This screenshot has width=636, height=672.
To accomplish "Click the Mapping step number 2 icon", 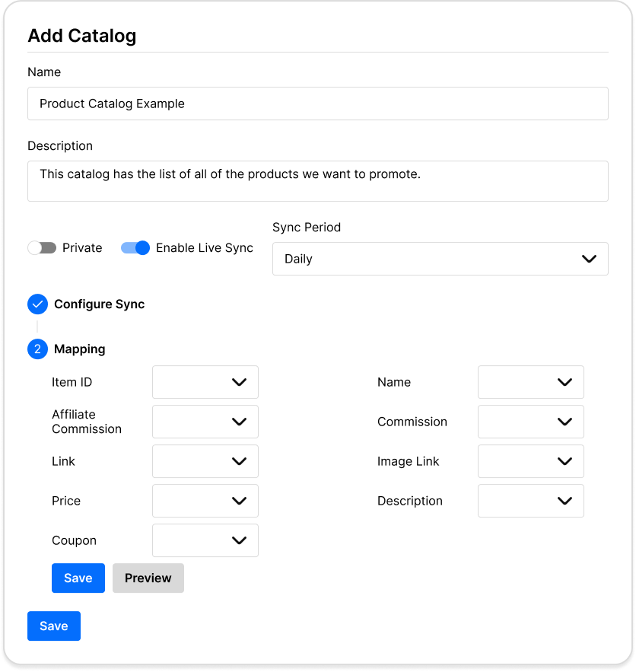I will point(37,349).
